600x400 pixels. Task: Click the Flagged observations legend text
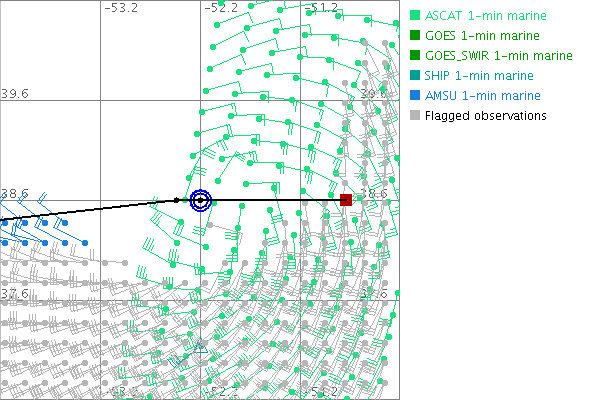[485, 116]
